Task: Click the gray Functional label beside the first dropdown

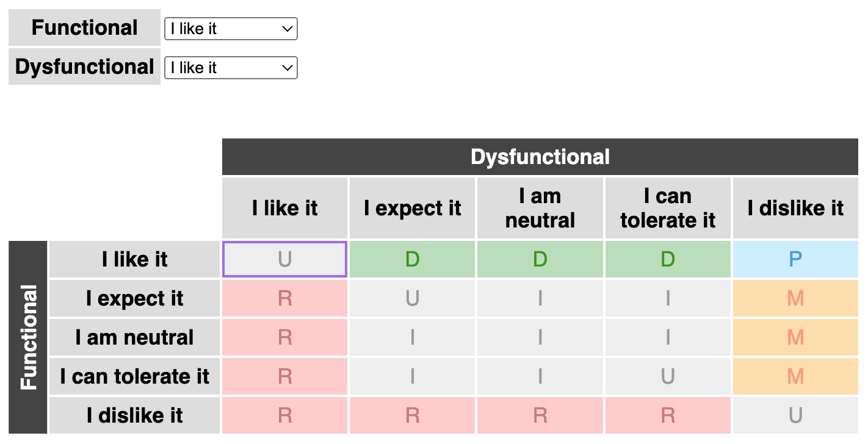Action: point(84,27)
